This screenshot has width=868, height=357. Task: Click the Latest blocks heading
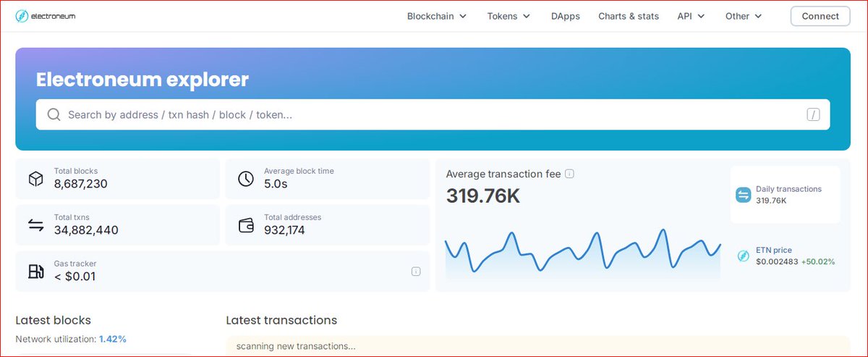[x=53, y=320]
